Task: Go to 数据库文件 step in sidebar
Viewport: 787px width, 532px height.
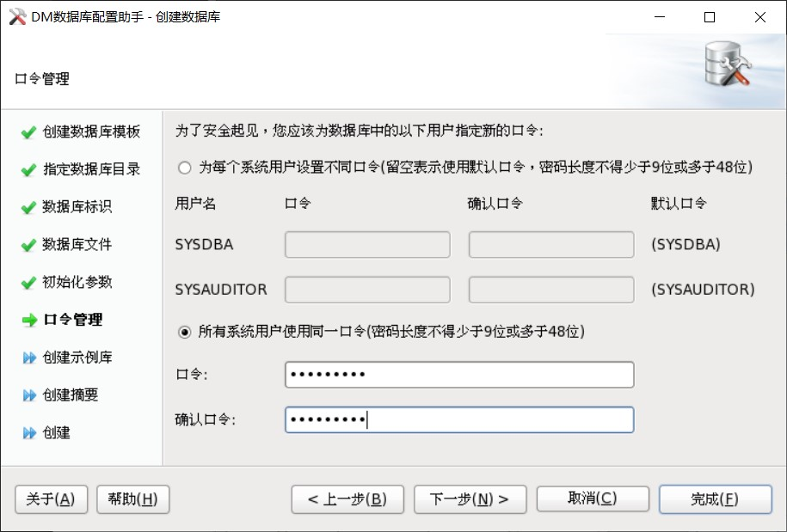Action: 77,245
